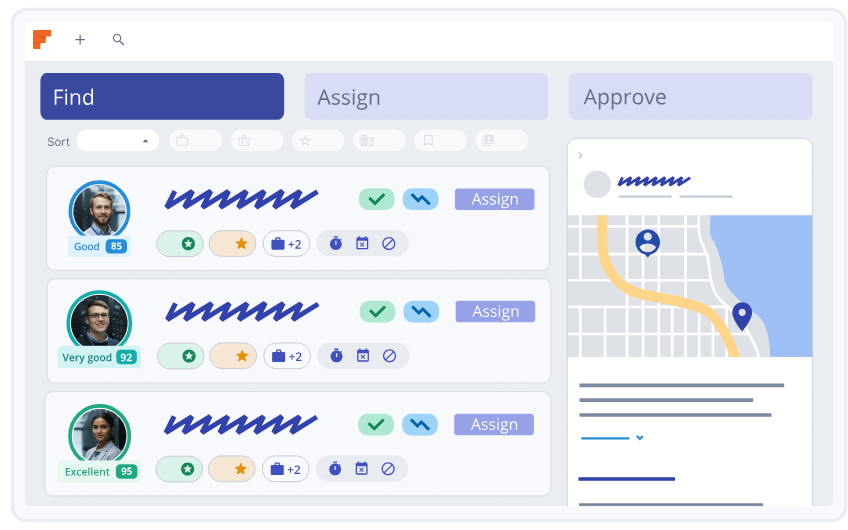Click the destination pin near the water on map
This screenshot has width=848, height=530.
tap(741, 315)
